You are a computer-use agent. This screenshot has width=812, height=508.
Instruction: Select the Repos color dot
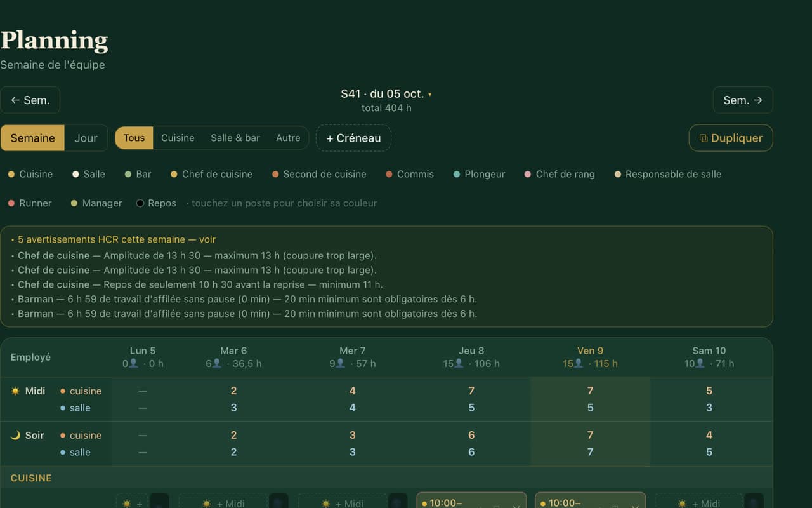[140, 203]
